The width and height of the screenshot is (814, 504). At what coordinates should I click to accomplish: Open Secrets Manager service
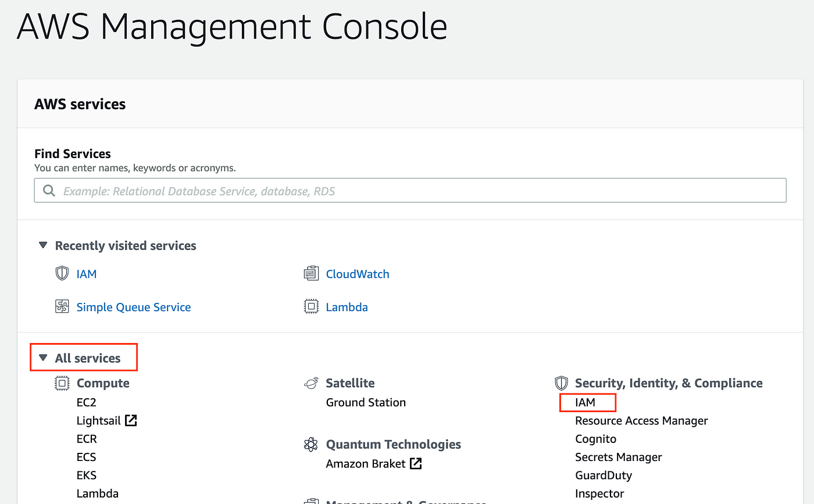pyautogui.click(x=619, y=457)
